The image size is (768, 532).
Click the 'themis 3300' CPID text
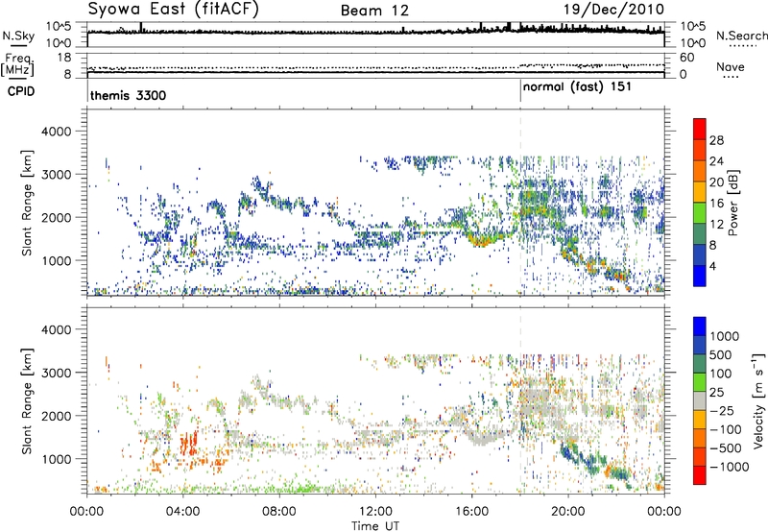pyautogui.click(x=128, y=95)
